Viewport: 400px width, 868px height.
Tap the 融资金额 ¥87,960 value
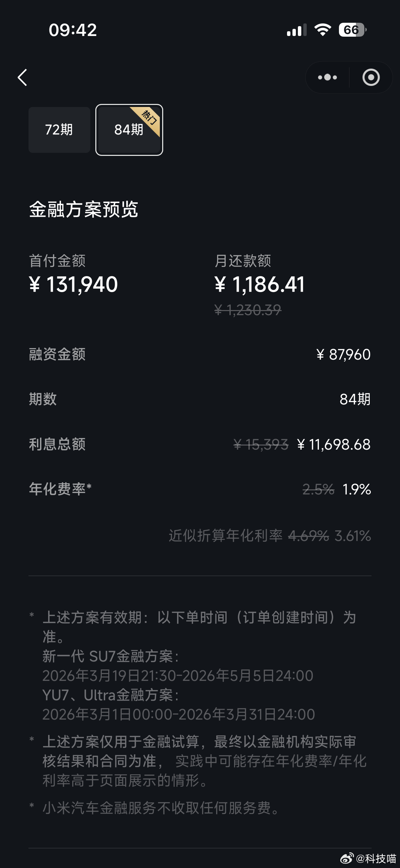343,355
